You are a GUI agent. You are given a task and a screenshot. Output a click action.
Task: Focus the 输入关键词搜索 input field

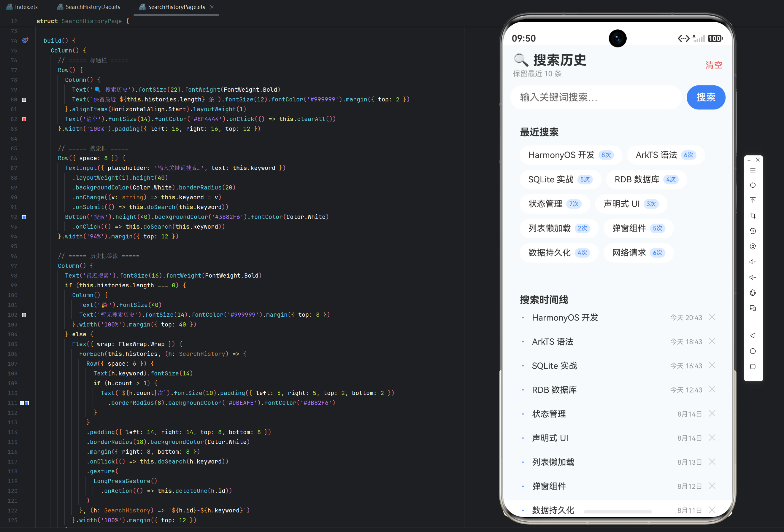click(596, 98)
